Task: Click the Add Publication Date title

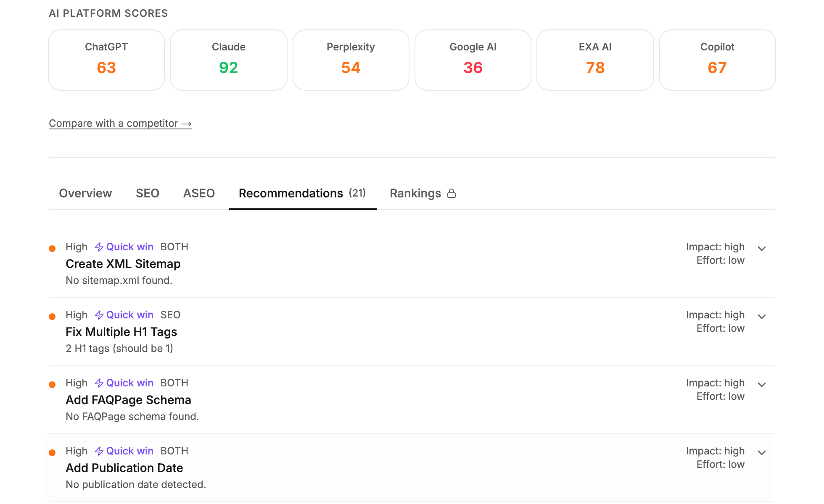Action: coord(124,468)
